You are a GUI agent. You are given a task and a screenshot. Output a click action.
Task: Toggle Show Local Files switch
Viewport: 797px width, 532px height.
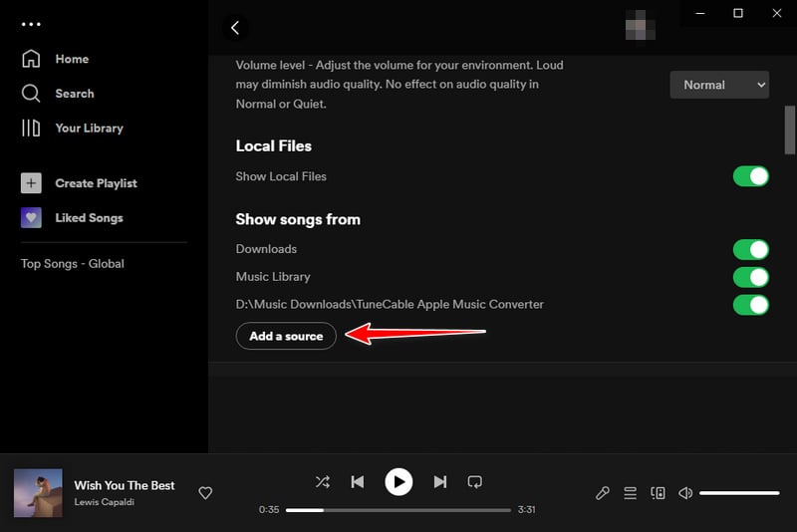point(751,176)
